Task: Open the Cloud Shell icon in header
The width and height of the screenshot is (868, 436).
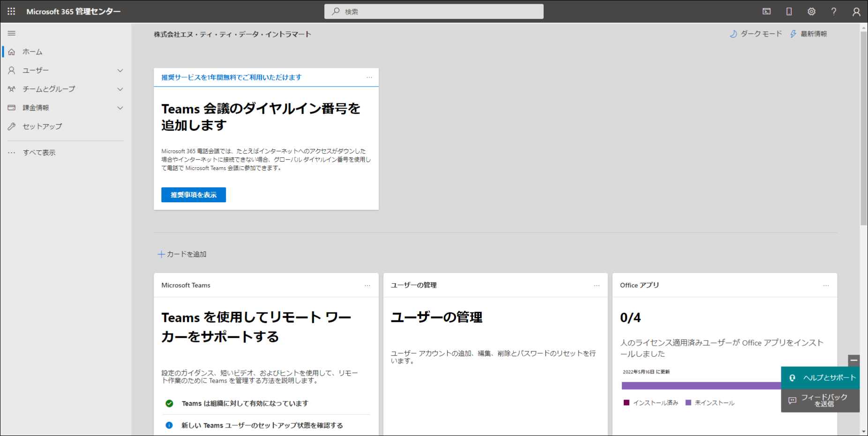Action: [767, 12]
